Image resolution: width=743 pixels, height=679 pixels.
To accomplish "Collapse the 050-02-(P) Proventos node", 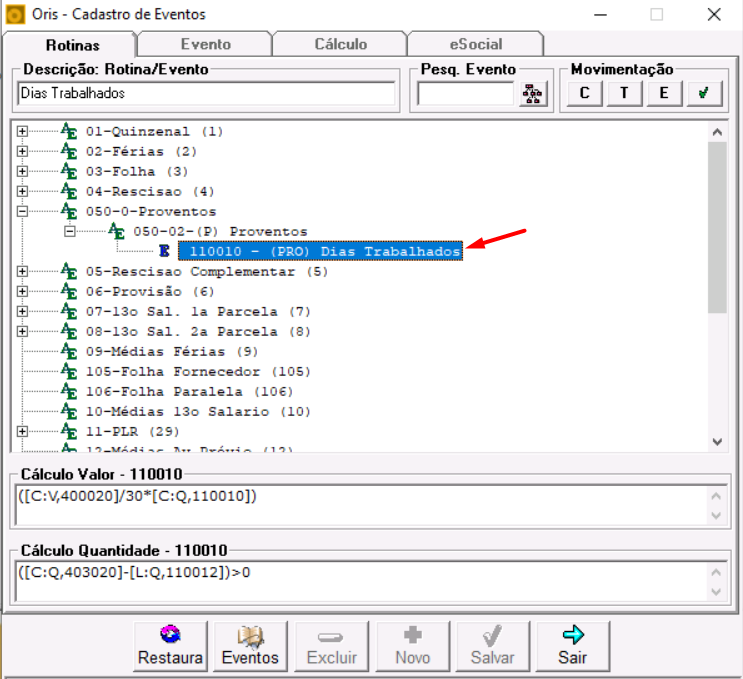I will pos(70,231).
